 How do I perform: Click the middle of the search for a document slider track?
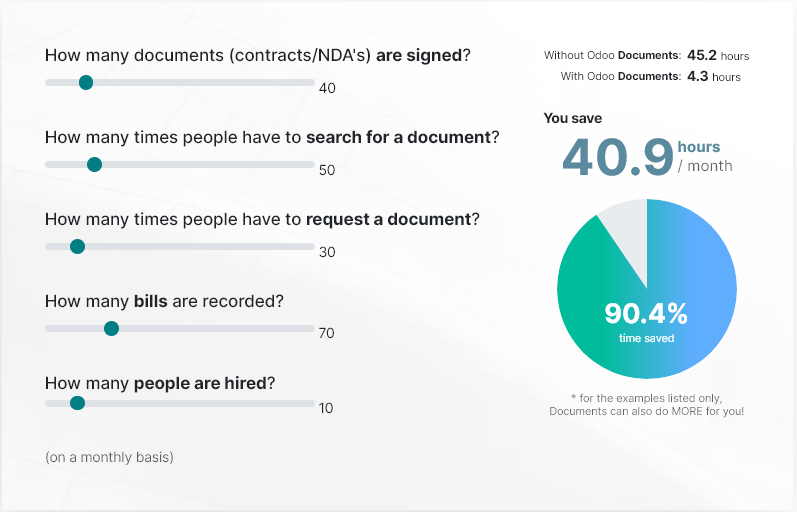tap(180, 164)
